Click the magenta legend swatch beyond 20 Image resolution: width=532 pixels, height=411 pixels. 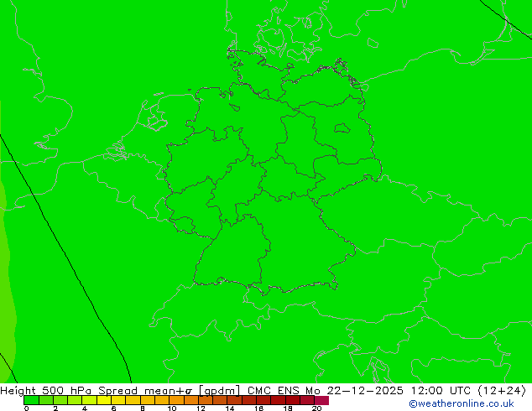321,400
